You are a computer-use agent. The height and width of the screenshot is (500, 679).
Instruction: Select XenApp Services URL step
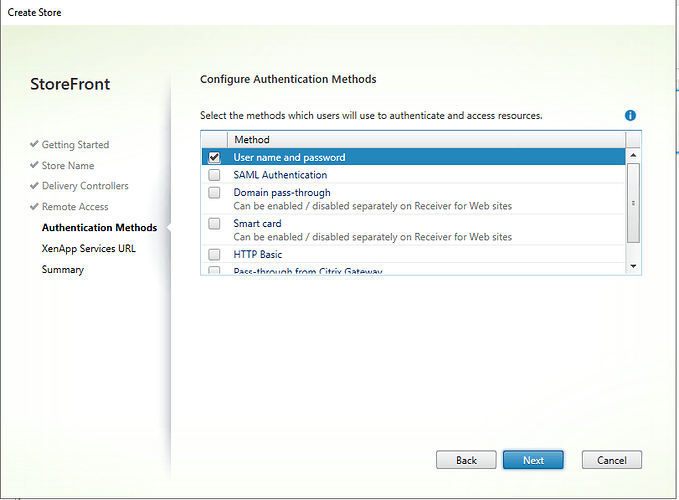[x=88, y=249]
